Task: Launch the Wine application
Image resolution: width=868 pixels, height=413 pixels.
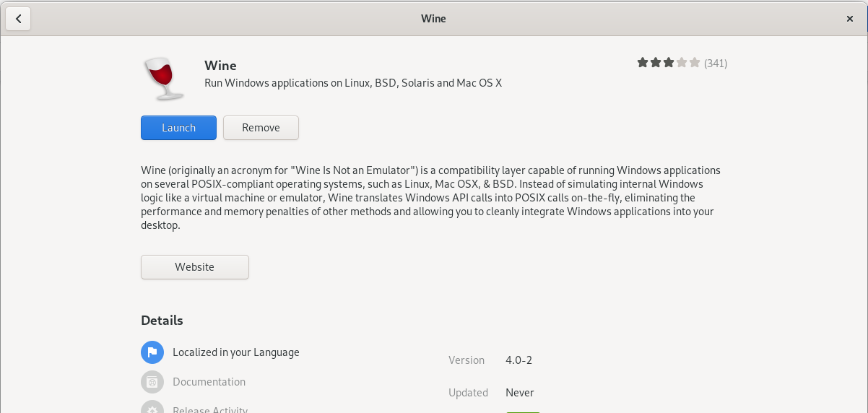Action: [x=178, y=128]
